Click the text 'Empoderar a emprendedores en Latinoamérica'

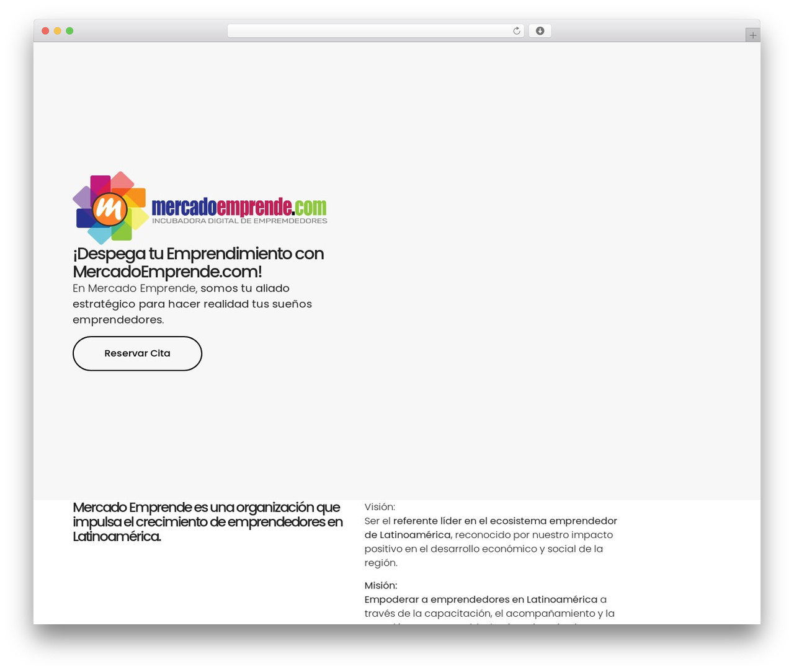tap(481, 599)
